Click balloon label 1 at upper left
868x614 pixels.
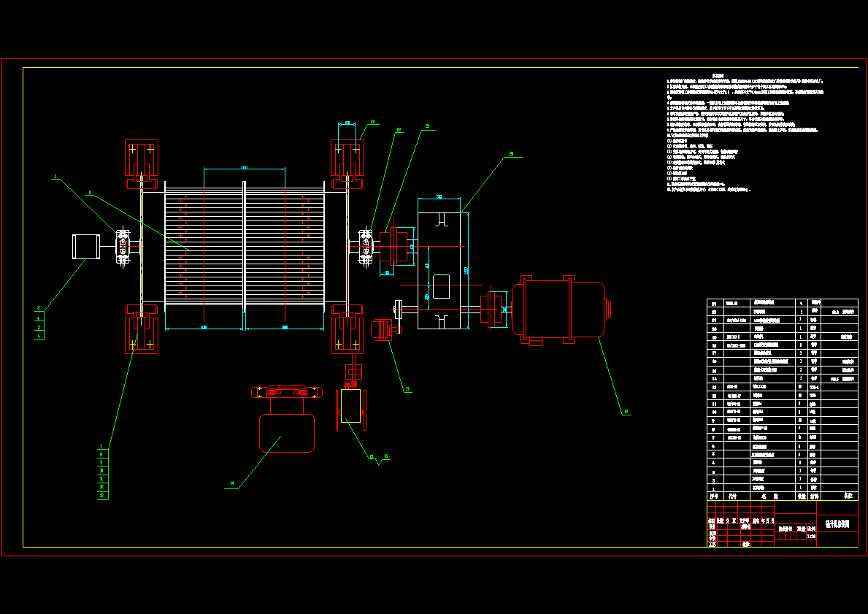point(55,177)
